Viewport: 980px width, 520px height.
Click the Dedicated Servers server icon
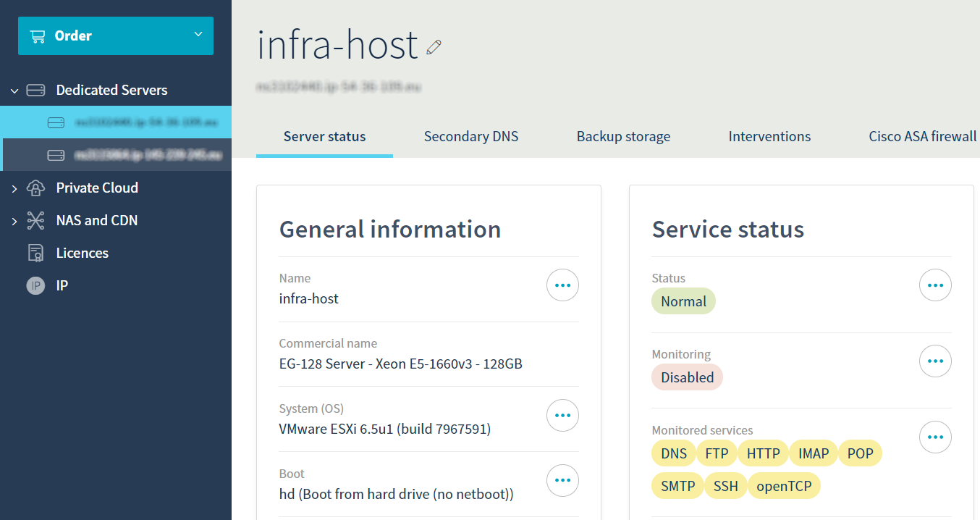click(35, 91)
